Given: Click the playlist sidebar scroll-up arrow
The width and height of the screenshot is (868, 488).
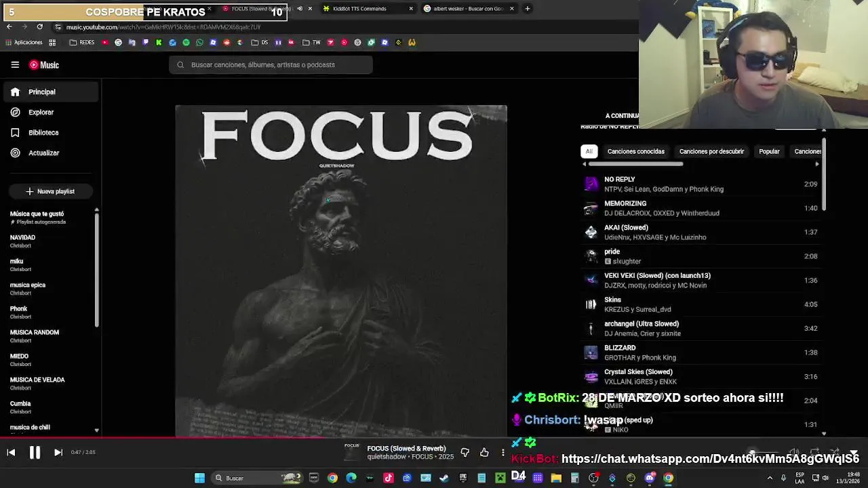Looking at the screenshot, I should click(x=96, y=209).
